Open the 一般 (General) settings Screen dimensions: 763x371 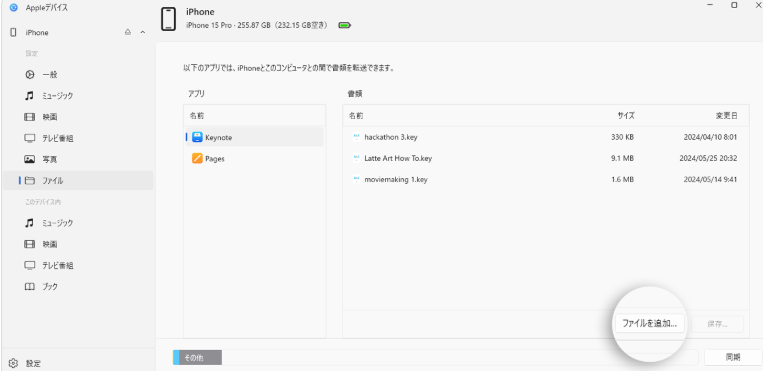[x=78, y=74]
